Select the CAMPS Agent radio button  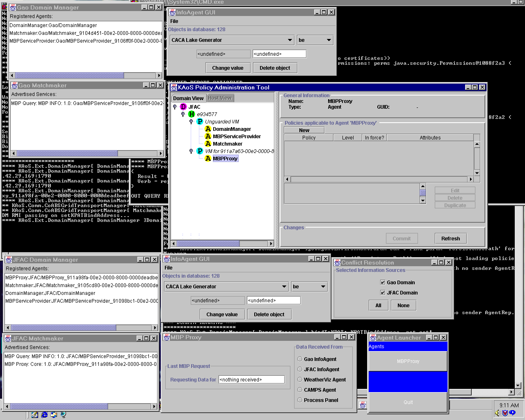300,390
